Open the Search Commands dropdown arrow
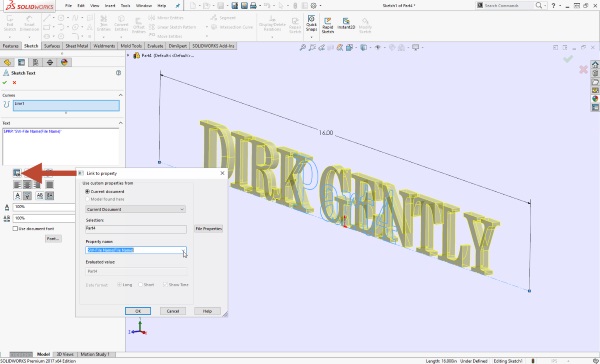 pos(544,6)
